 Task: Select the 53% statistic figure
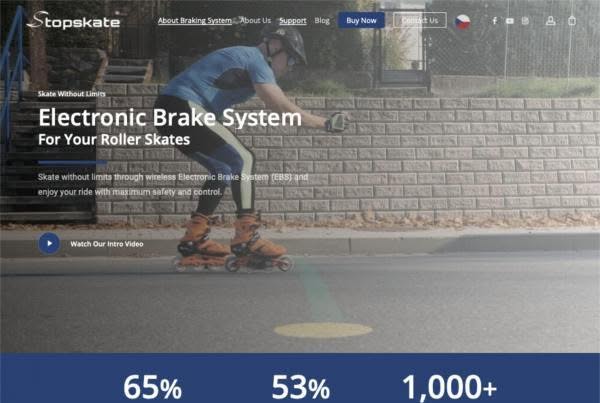coord(301,387)
